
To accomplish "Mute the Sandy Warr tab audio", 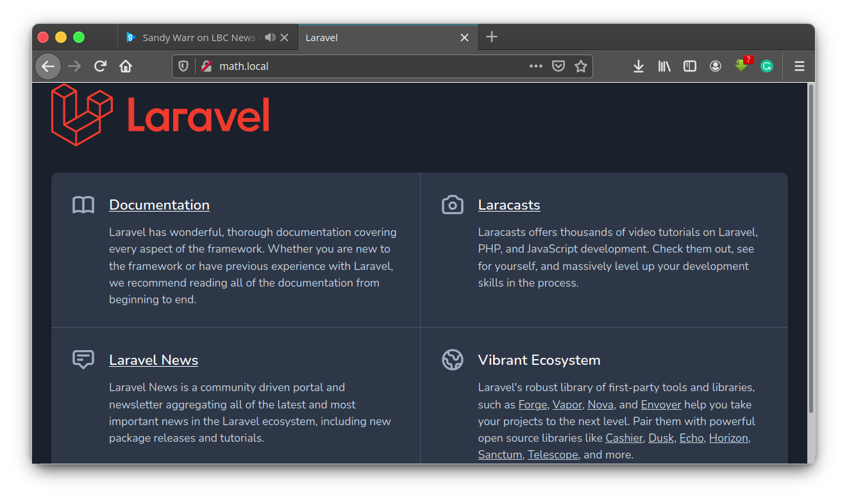I will [270, 38].
